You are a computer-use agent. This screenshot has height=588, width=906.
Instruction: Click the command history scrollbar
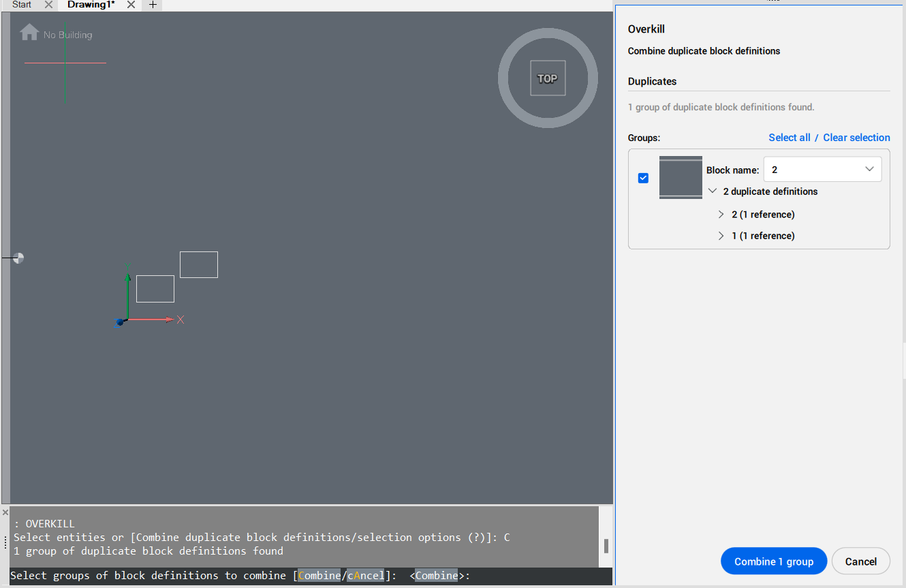coord(606,546)
